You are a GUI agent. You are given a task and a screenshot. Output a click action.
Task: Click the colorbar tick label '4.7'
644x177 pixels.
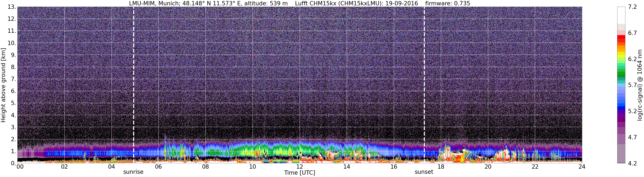(x=632, y=137)
